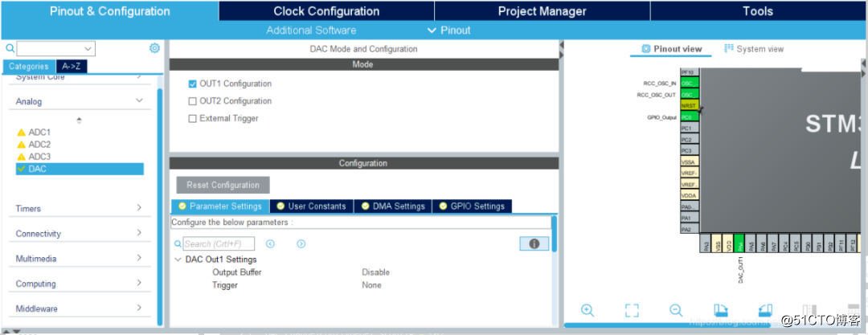Switch to System view

[754, 49]
